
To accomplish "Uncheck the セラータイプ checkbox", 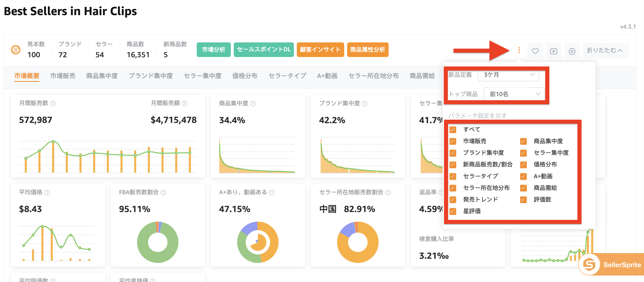I will tap(453, 176).
